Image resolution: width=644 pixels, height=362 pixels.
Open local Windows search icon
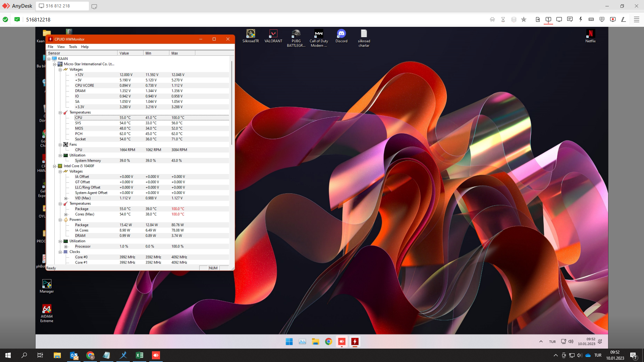point(24,355)
